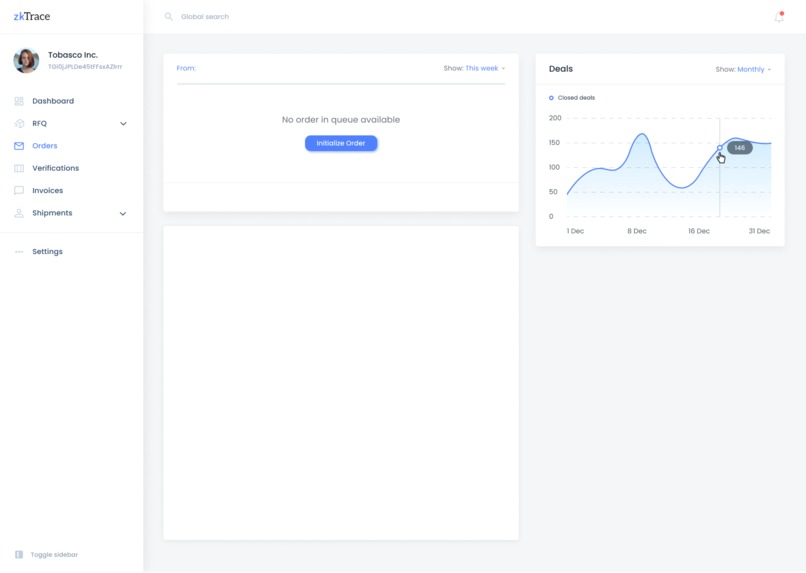806x573 pixels.
Task: Click the 150 y-axis label
Action: 554,143
